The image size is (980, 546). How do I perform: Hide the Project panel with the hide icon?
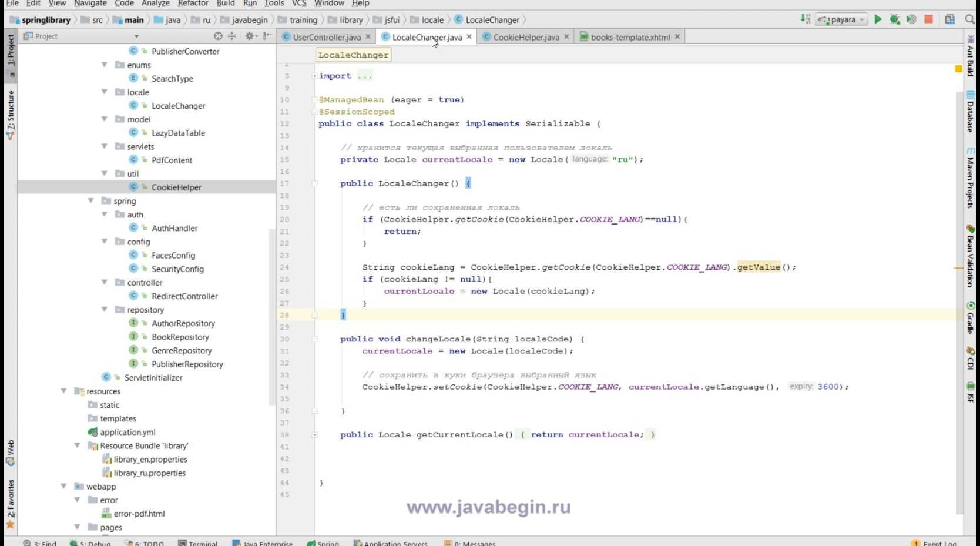pos(267,36)
